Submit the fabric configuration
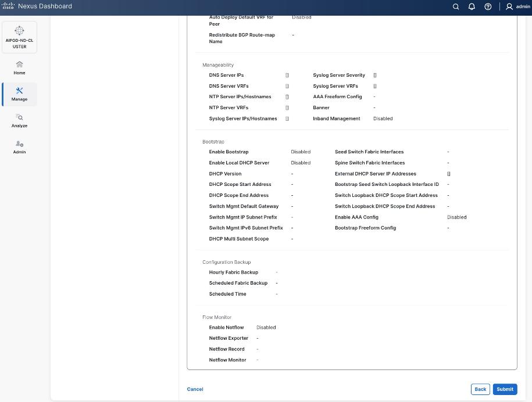 tap(504, 389)
